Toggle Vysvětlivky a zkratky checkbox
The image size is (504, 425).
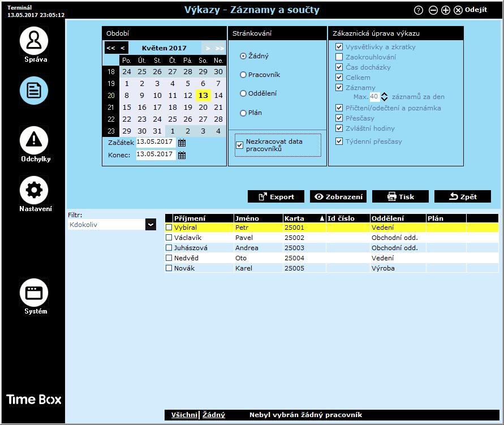click(x=339, y=46)
